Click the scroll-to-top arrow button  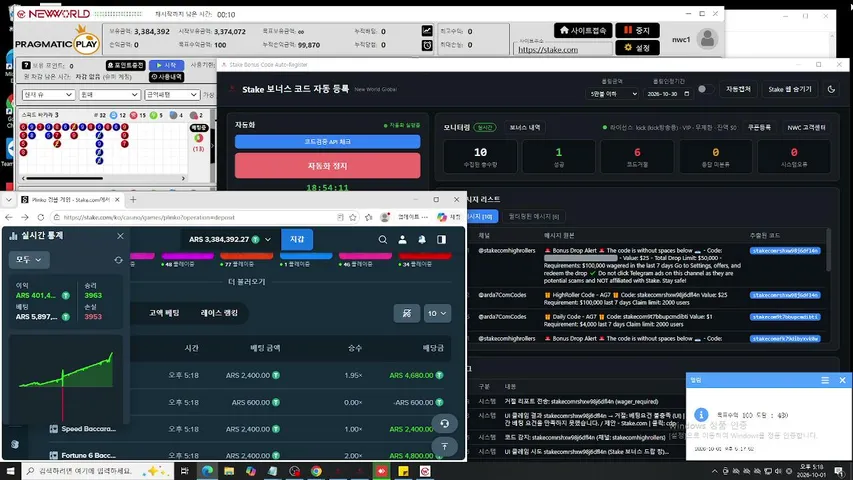click(444, 446)
